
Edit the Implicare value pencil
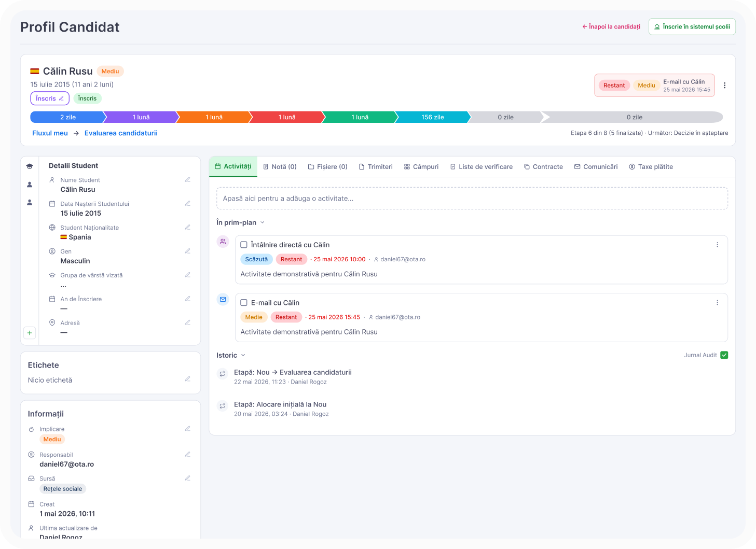click(188, 429)
